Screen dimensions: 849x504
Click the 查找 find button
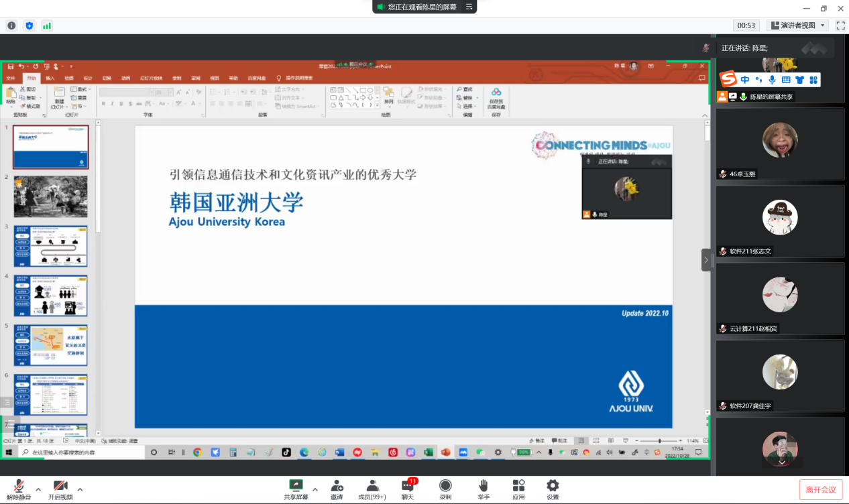tap(464, 89)
